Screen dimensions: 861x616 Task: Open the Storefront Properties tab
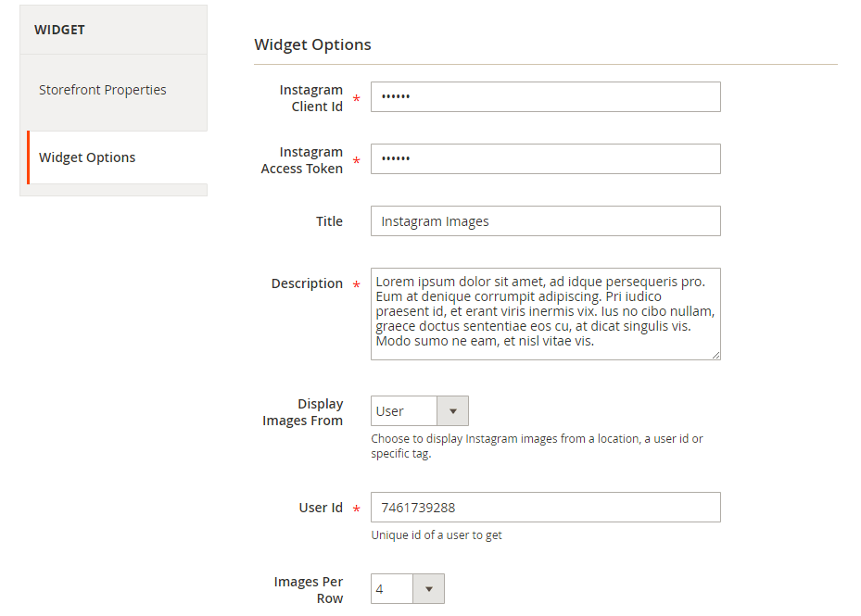103,90
